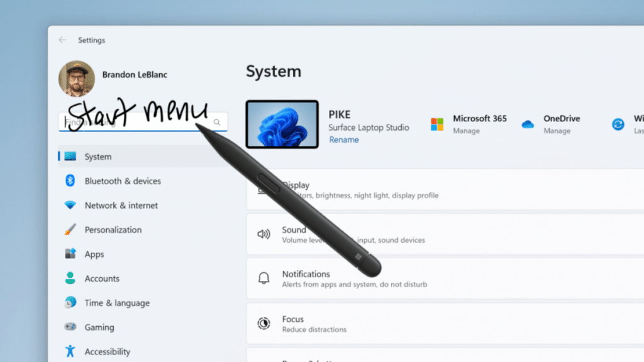Select System in the sidebar
This screenshot has height=362, width=644.
(x=98, y=156)
